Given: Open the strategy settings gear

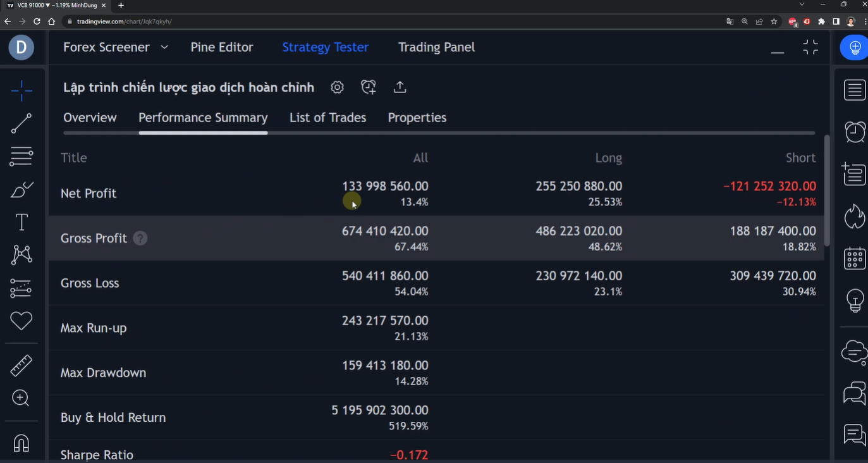Looking at the screenshot, I should (x=337, y=87).
